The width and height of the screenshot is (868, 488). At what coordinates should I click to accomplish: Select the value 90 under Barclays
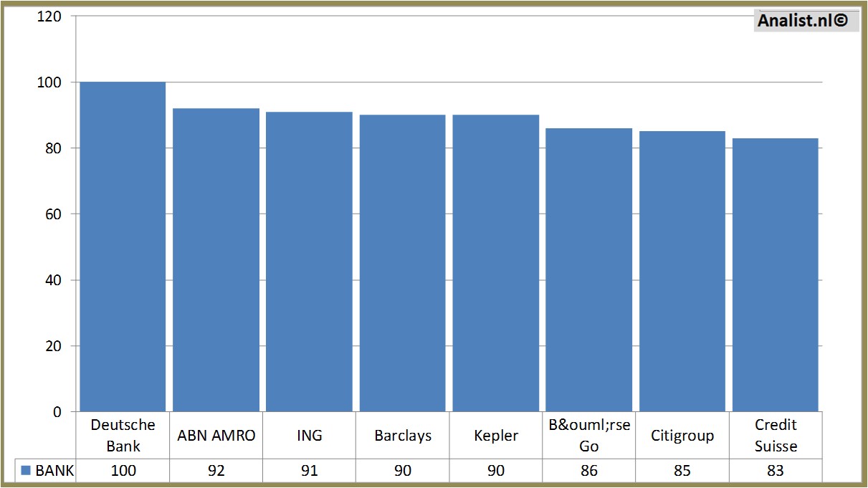[x=402, y=471]
